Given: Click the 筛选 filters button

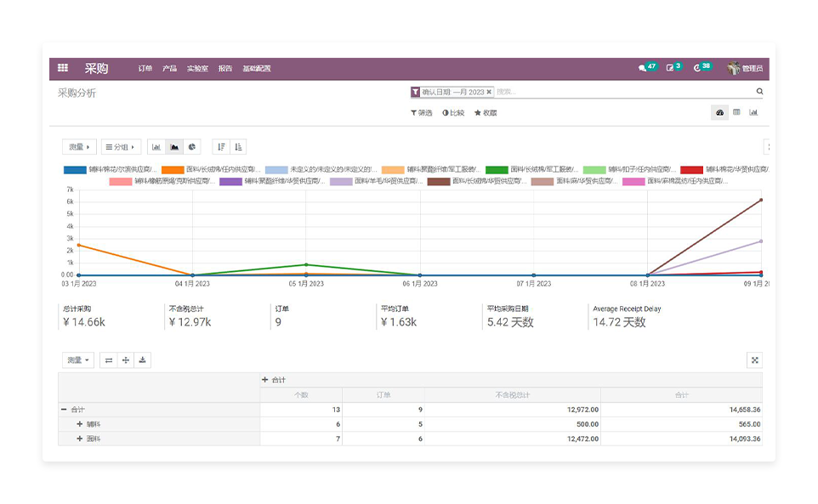Looking at the screenshot, I should [422, 112].
